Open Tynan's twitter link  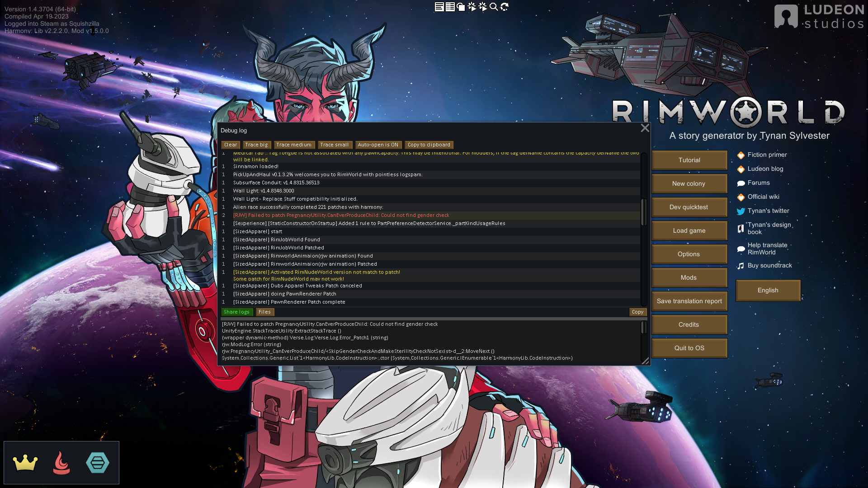point(764,211)
